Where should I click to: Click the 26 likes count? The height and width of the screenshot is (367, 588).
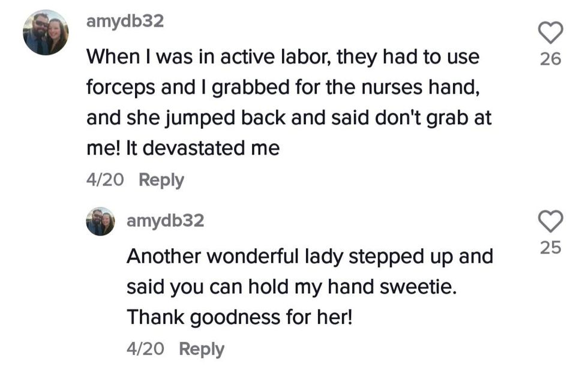click(550, 59)
